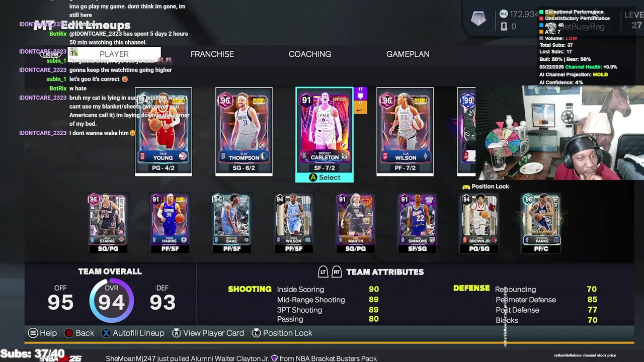Viewport: 644px width, 362px height.
Task: Click the SHOOTING category heading
Action: click(250, 289)
